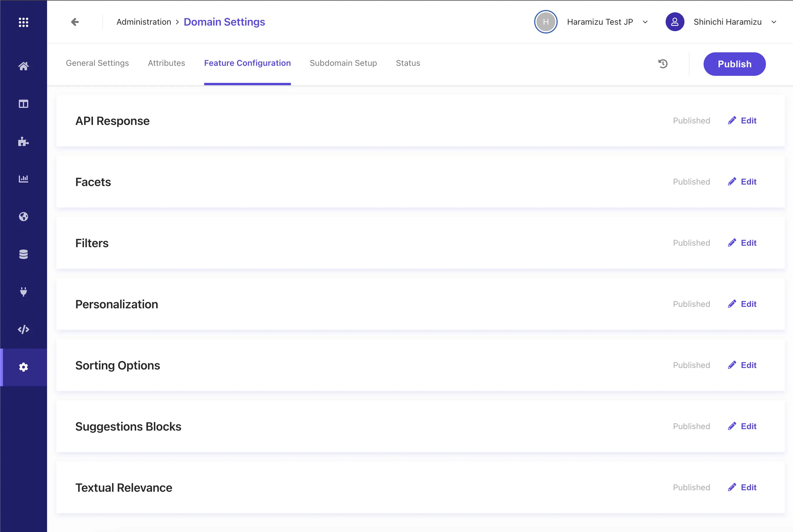Click the globe/world icon in sidebar

24,217
